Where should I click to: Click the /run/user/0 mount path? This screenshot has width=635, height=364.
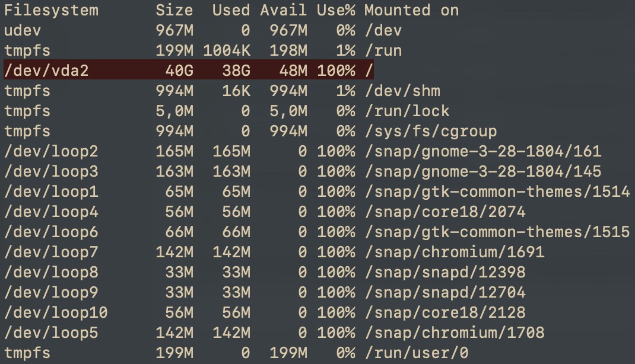416,353
